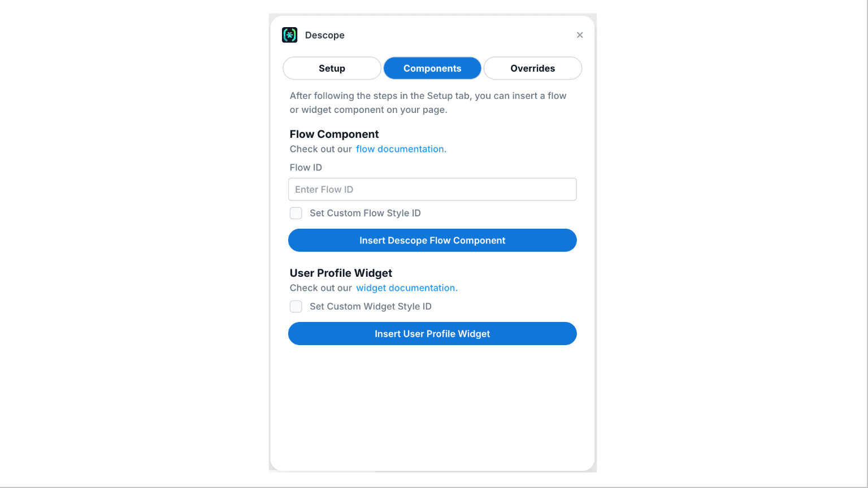
Task: Click the Descope title text in the header
Action: pos(325,34)
